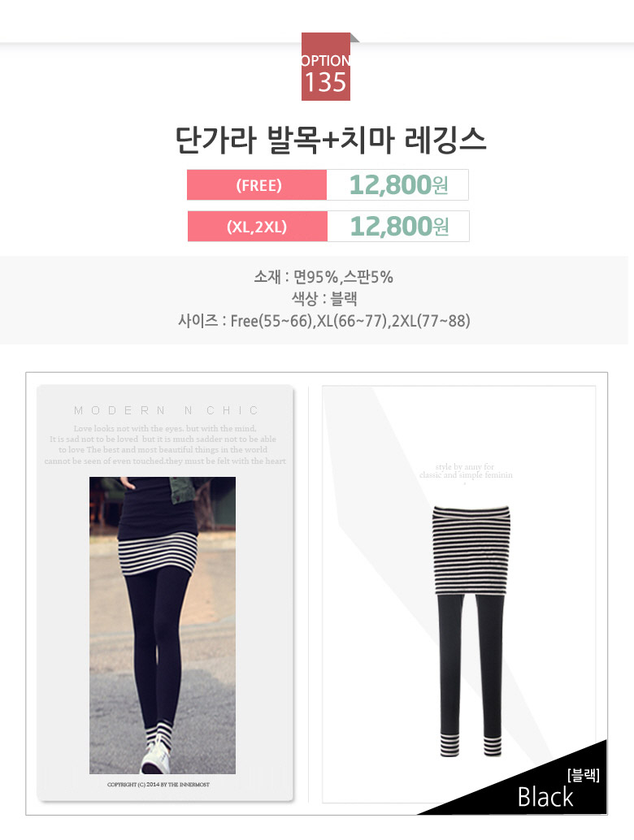Viewport: 634px width, 840px height.
Task: Click the 12,800원 price for XL,2XL
Action: [398, 226]
